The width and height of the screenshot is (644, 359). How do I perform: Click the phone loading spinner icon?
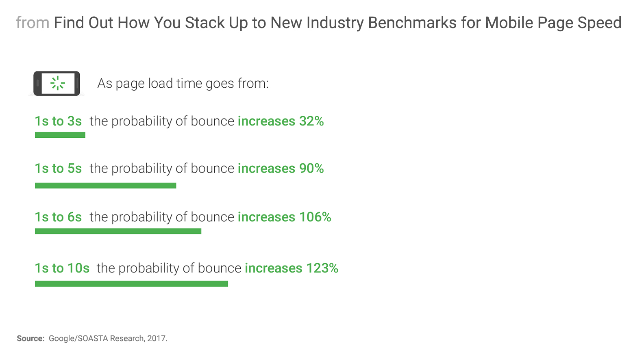[57, 83]
